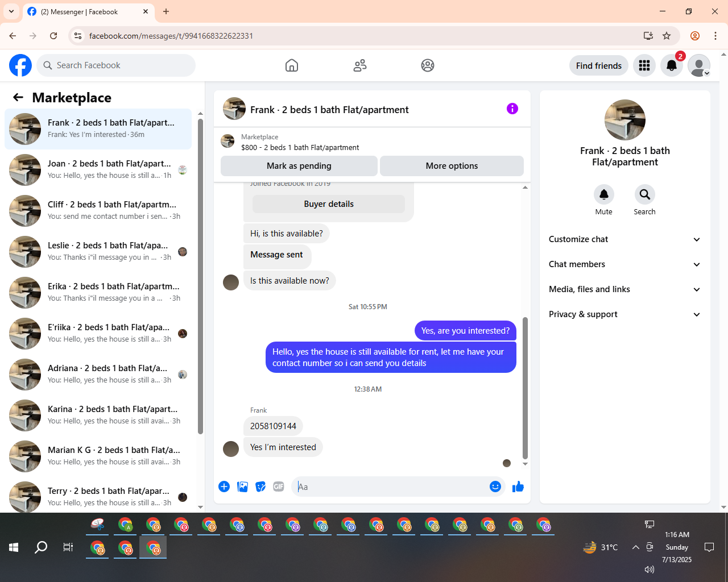Open Chrome tab search dropdown
This screenshot has width=728, height=582.
coord(11,11)
